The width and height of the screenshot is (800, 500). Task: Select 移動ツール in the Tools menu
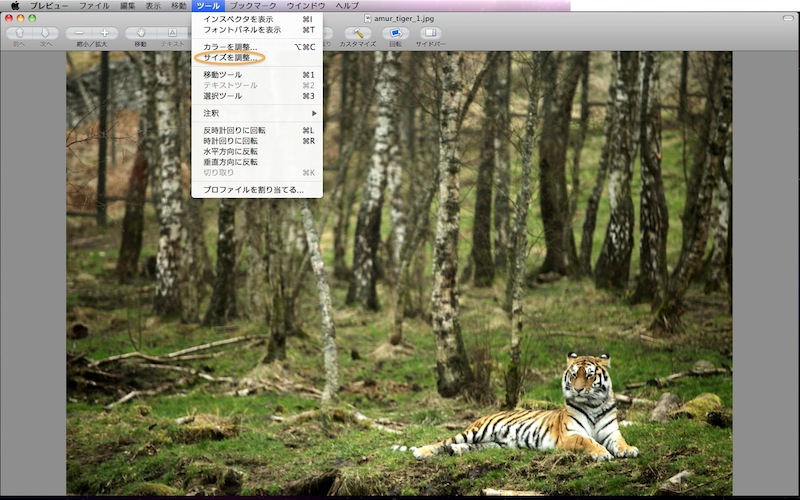pyautogui.click(x=257, y=74)
